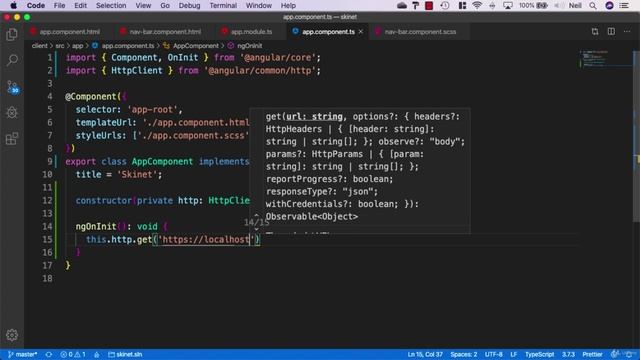The height and width of the screenshot is (360, 640).
Task: Click the 'app' breadcrumb segment
Action: coord(78,46)
